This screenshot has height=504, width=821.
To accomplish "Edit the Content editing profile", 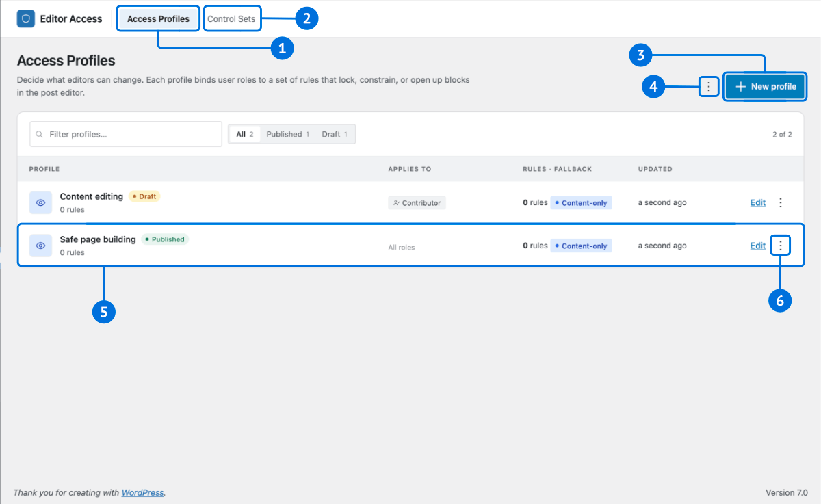I will pyautogui.click(x=758, y=202).
